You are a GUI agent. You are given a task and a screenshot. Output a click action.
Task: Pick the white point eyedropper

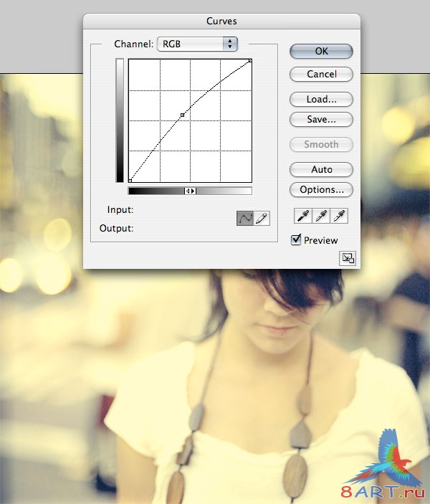339,216
